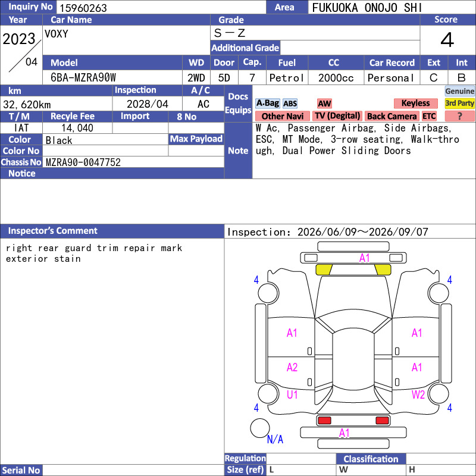Click the Keyless equipment badge

[415, 103]
